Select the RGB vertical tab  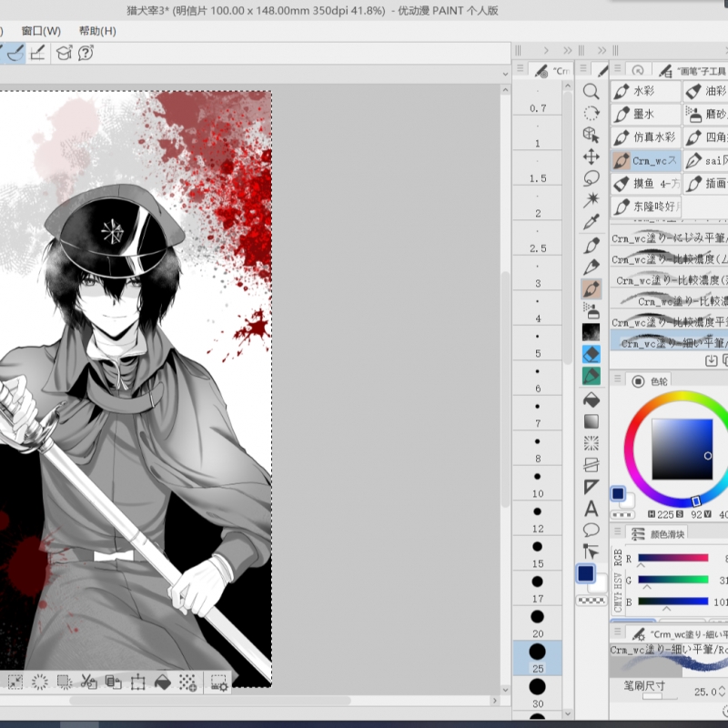coord(618,558)
